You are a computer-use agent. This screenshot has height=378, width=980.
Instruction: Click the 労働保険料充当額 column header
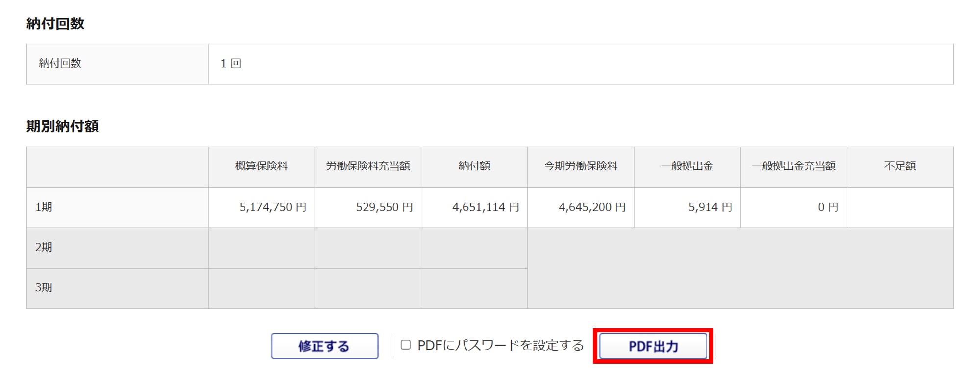click(368, 166)
